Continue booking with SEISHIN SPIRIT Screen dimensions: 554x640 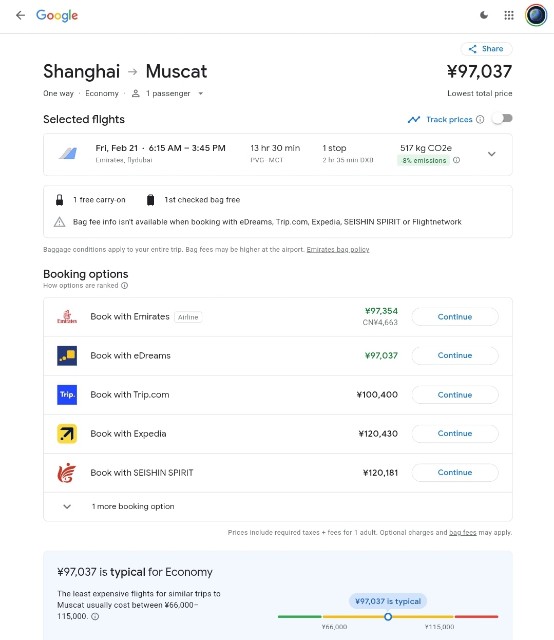point(455,472)
